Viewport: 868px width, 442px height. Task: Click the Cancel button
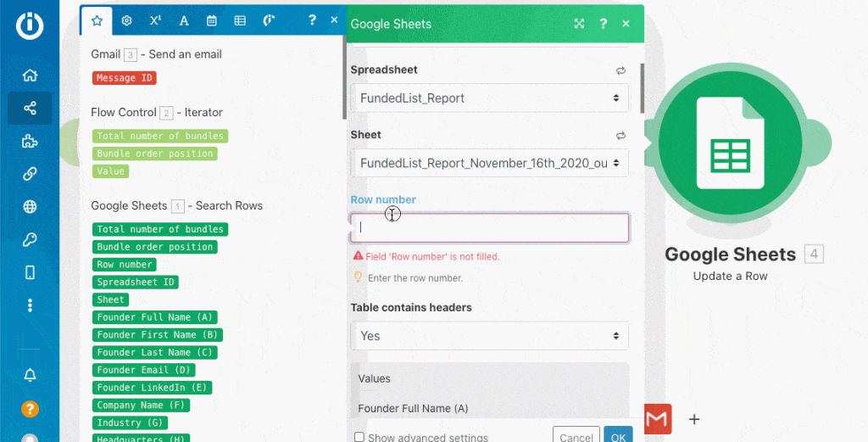click(x=576, y=435)
